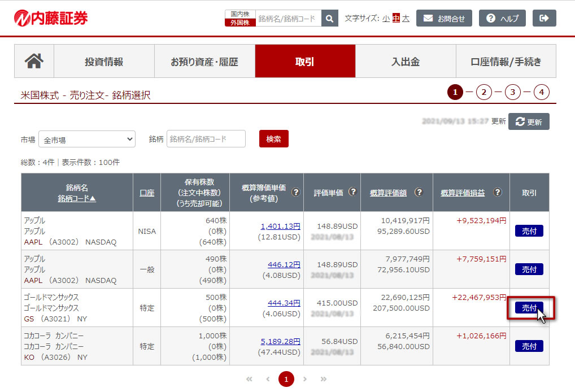Sort by 口座 column header
The height and width of the screenshot is (392, 575).
147,193
